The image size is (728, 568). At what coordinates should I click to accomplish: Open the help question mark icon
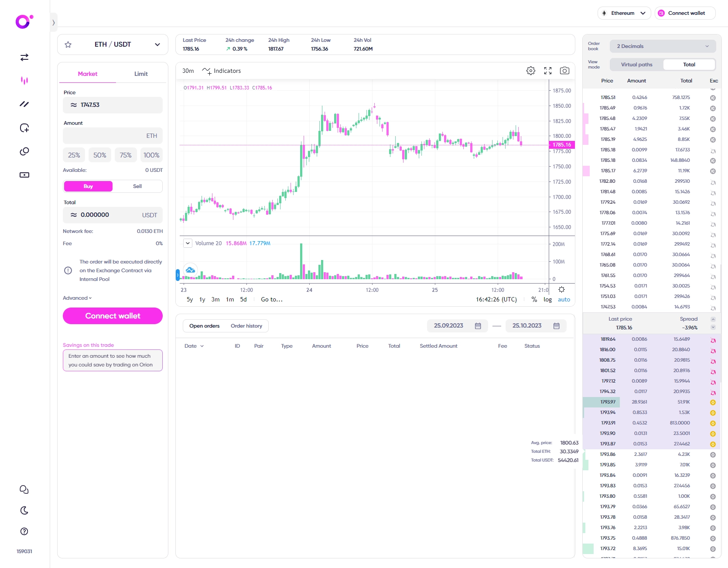24,531
